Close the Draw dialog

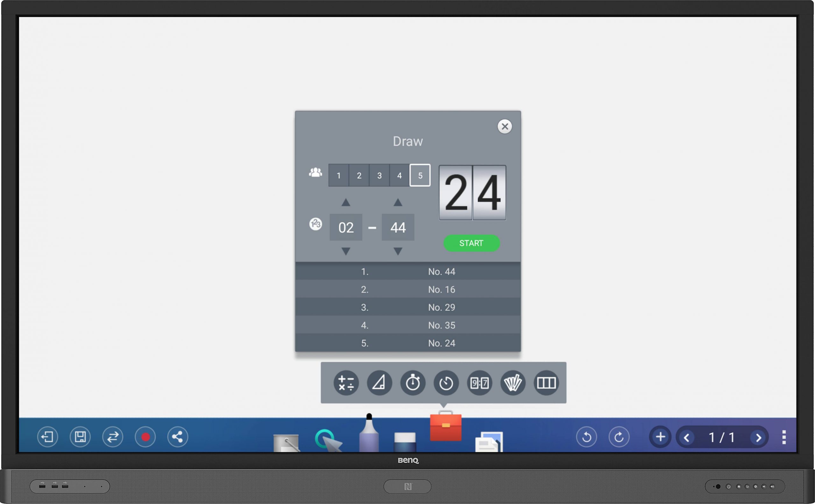pyautogui.click(x=505, y=126)
